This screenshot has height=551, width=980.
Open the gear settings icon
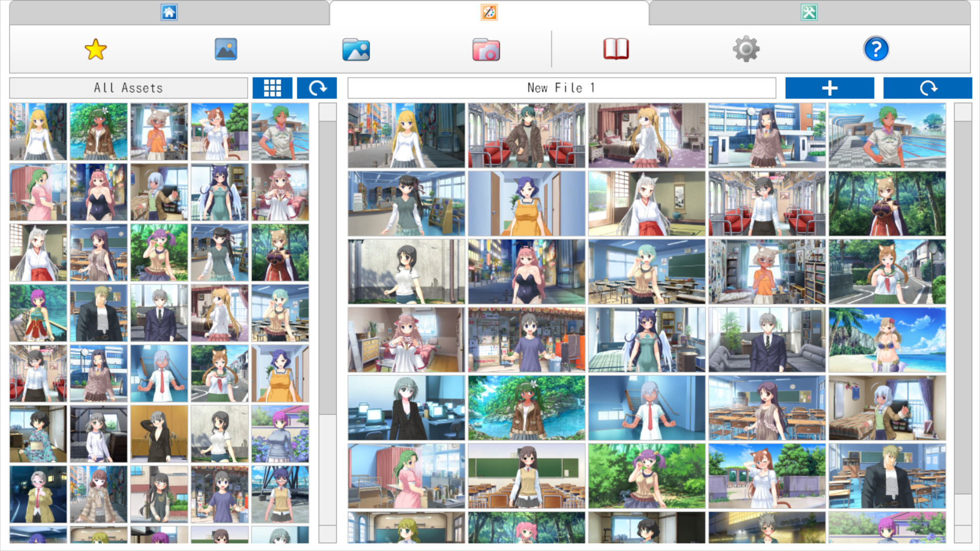(746, 49)
